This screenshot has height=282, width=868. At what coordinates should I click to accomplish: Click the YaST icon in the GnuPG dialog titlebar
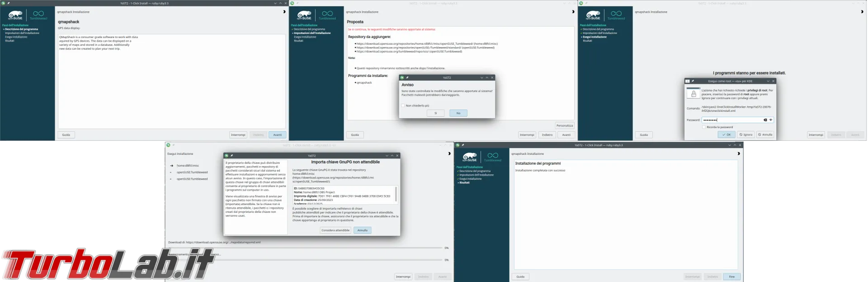click(x=226, y=155)
